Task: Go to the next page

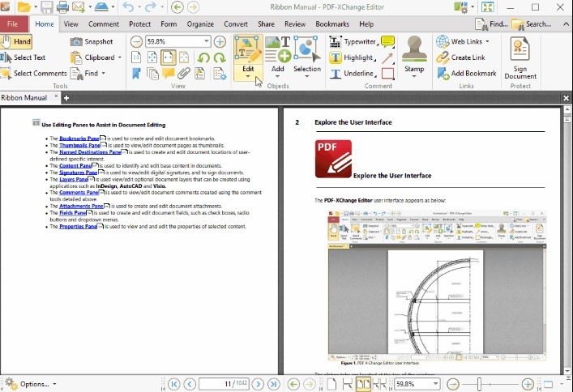Action: [258, 384]
